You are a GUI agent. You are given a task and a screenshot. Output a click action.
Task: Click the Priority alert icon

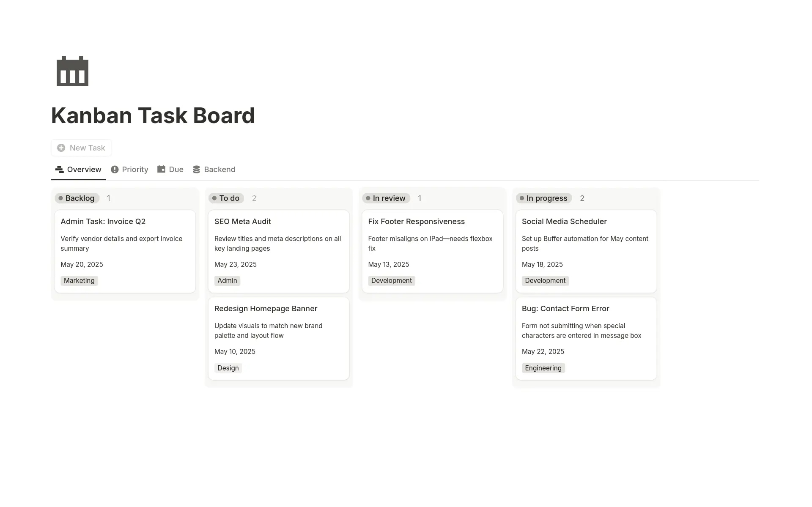coord(115,169)
